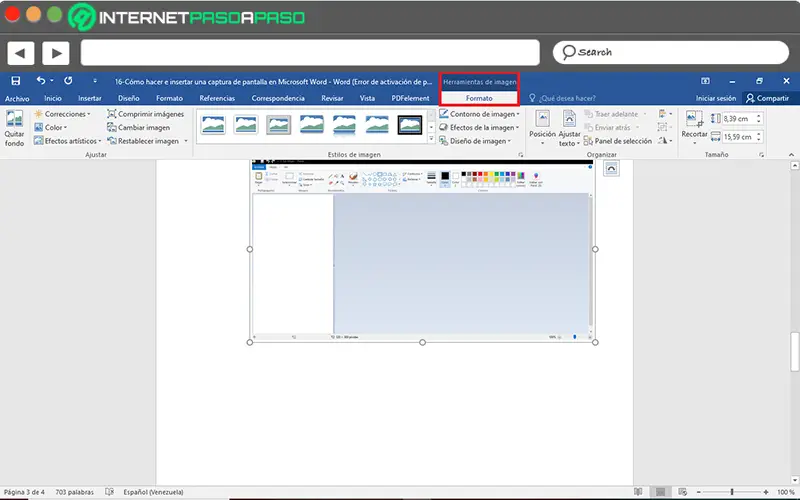Increase the image height with the up stepper
Screen dimensions: 800x500
pos(759,116)
